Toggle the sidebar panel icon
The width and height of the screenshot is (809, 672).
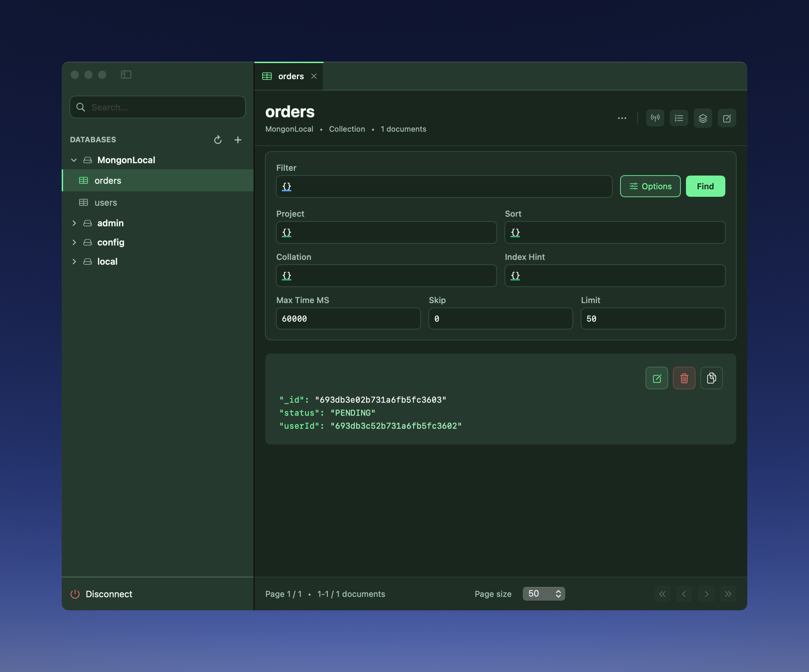pos(126,74)
